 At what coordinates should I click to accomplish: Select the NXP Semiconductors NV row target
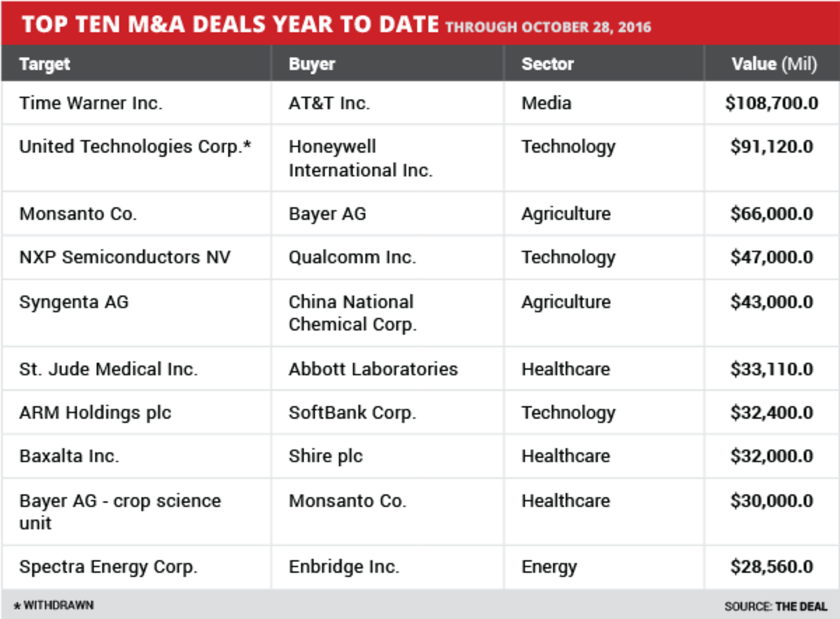coord(125,257)
